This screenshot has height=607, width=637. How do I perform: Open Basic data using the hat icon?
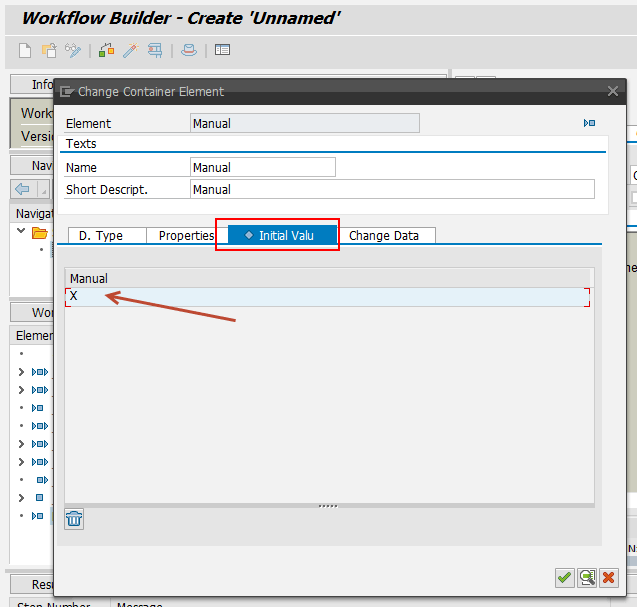click(x=189, y=50)
